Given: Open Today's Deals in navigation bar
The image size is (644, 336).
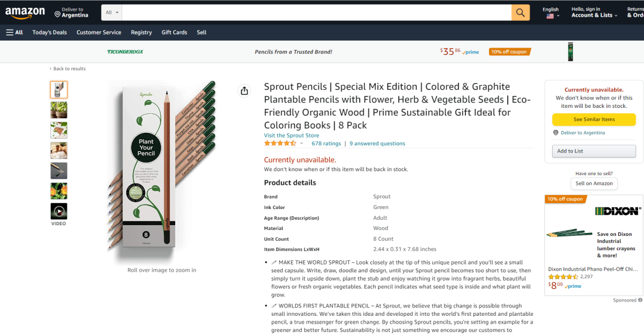Looking at the screenshot, I should (x=49, y=32).
